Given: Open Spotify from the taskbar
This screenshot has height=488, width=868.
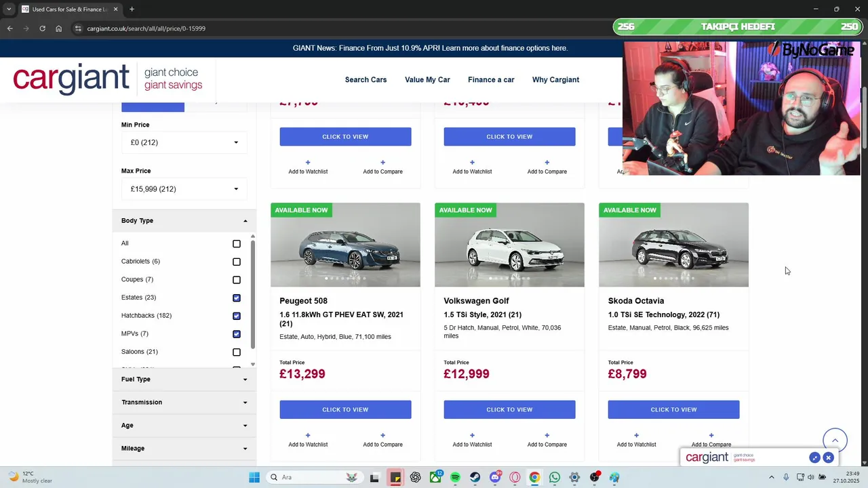Looking at the screenshot, I should click(x=455, y=477).
